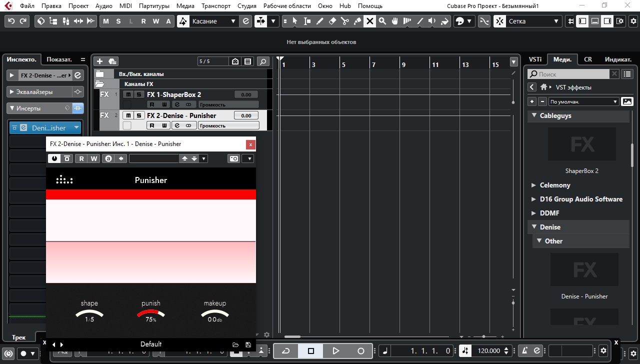The height and width of the screenshot is (364, 640).
Task: Switch to the VSTi tab
Action: click(x=535, y=59)
